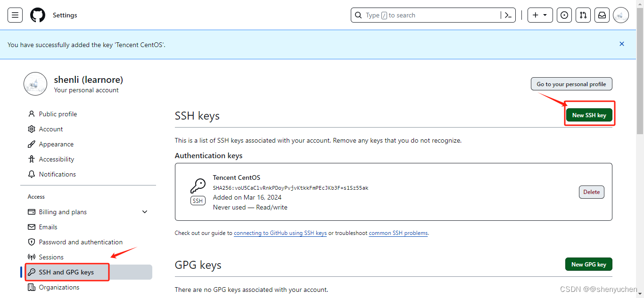Open the hamburger navigation menu
Screen dimensions: 644x298
coord(15,15)
